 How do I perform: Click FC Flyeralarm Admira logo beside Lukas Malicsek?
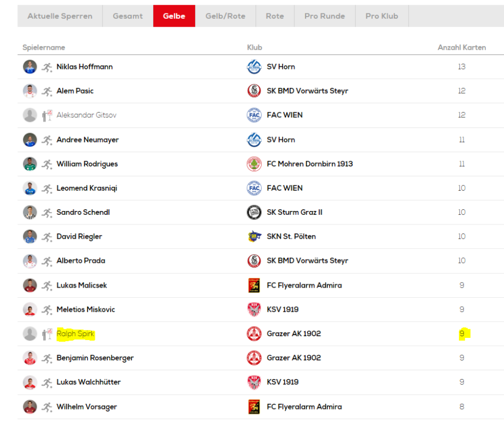tap(254, 285)
